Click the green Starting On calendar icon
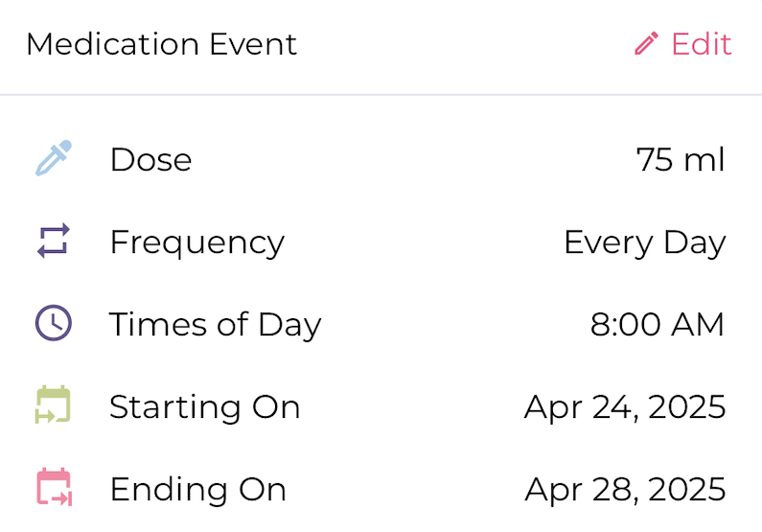Screen dimensions: 762x532 [x=54, y=405]
